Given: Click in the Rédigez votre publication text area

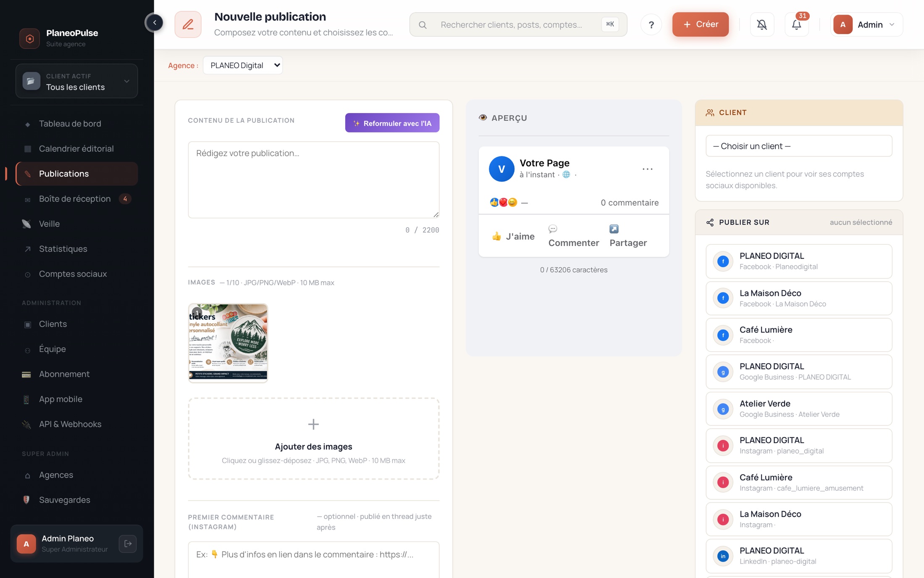Looking at the screenshot, I should (x=313, y=179).
